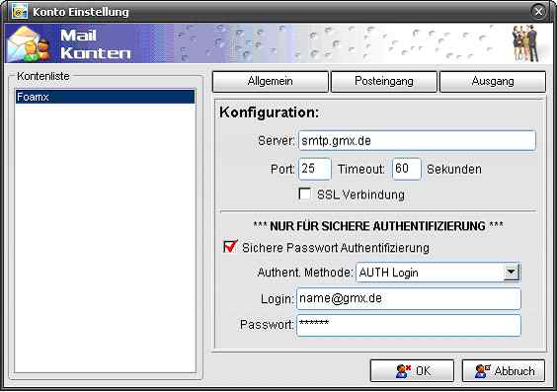Open the Authent. Methode dropdown
Screen dimensions: 557x392
pyautogui.click(x=512, y=273)
